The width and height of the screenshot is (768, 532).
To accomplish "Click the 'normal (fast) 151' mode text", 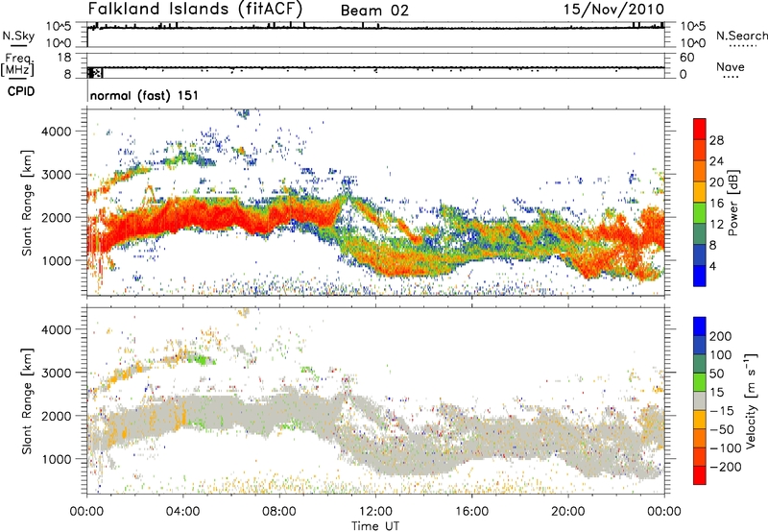I will [x=145, y=95].
